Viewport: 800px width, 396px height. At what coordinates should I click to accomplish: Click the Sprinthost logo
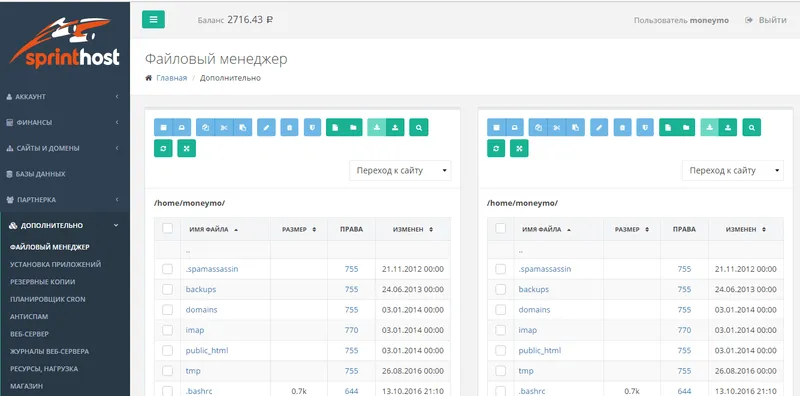[65, 43]
